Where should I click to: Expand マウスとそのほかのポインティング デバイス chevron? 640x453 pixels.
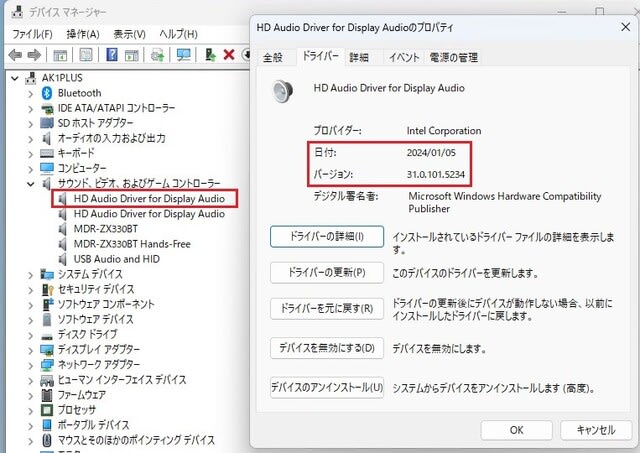click(x=30, y=441)
